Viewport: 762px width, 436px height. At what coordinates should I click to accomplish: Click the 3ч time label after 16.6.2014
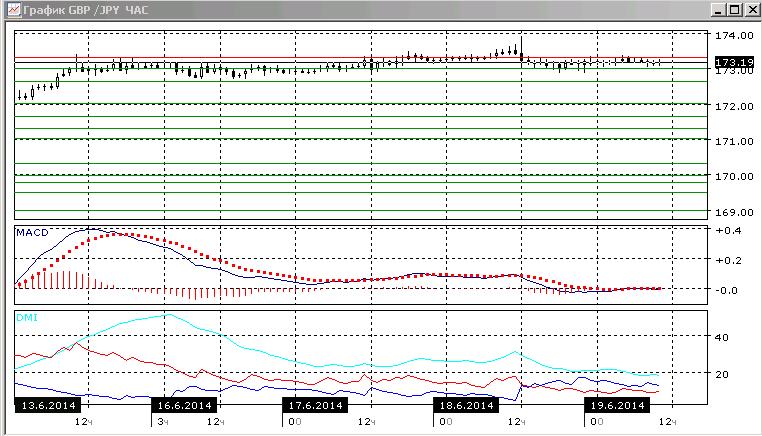[163, 422]
